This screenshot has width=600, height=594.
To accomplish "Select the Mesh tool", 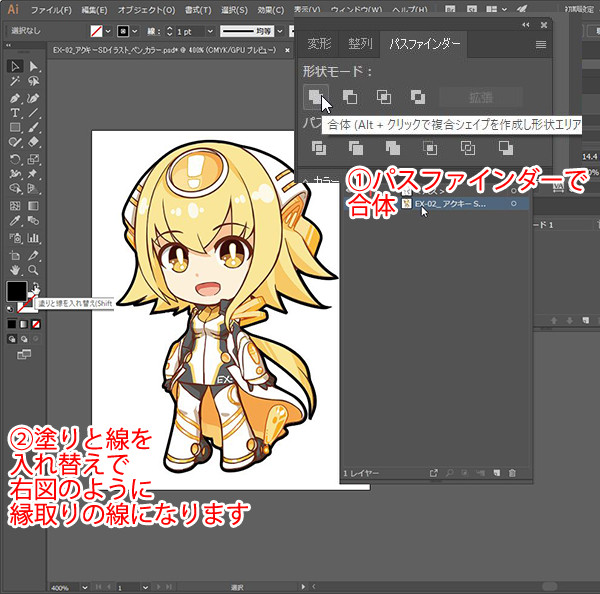I will pos(15,206).
